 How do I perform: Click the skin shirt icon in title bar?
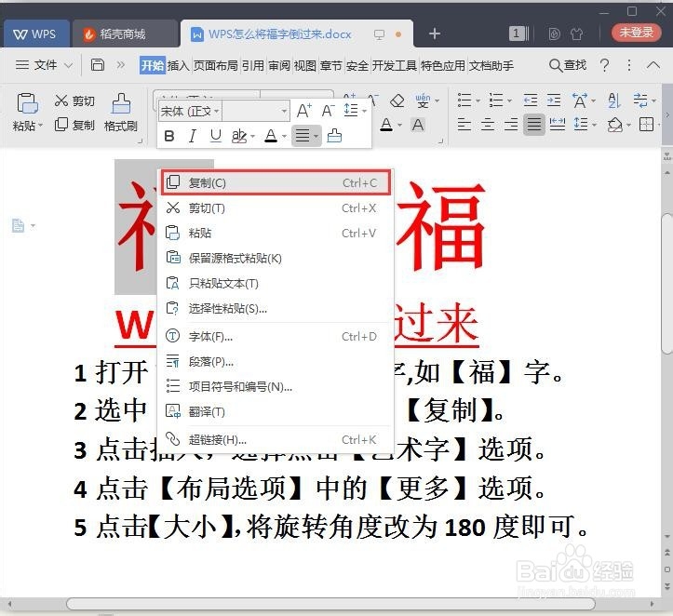coord(576,33)
